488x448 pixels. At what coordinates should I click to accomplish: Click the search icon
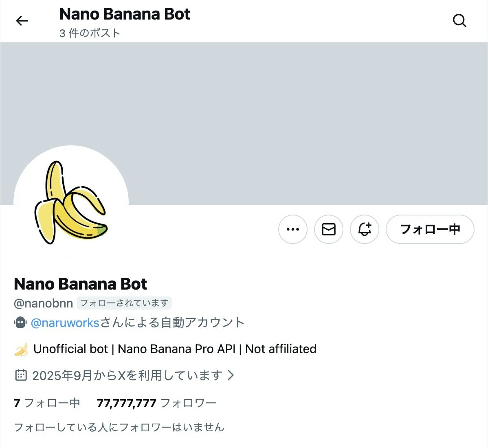(459, 20)
